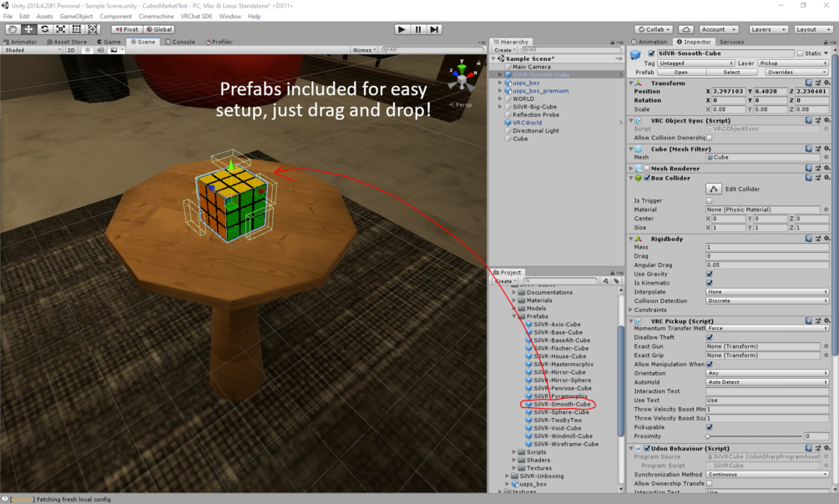
Task: Open the GameObject menu
Action: 76,17
